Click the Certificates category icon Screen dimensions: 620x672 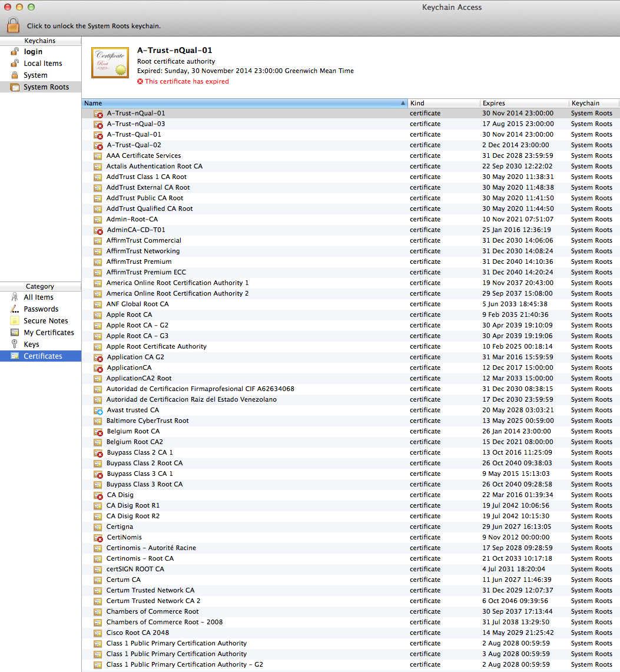click(15, 356)
